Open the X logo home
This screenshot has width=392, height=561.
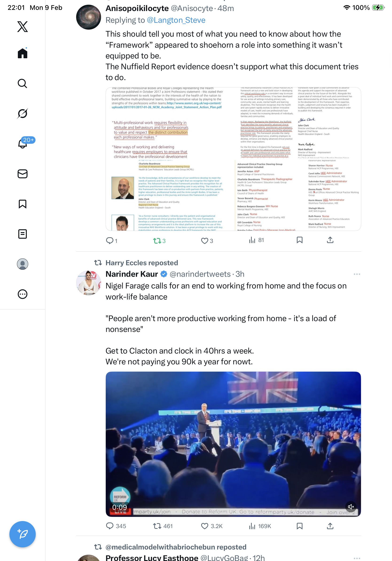(x=23, y=27)
